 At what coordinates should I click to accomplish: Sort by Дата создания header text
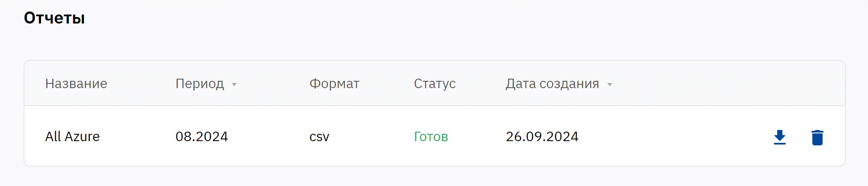[x=552, y=83]
